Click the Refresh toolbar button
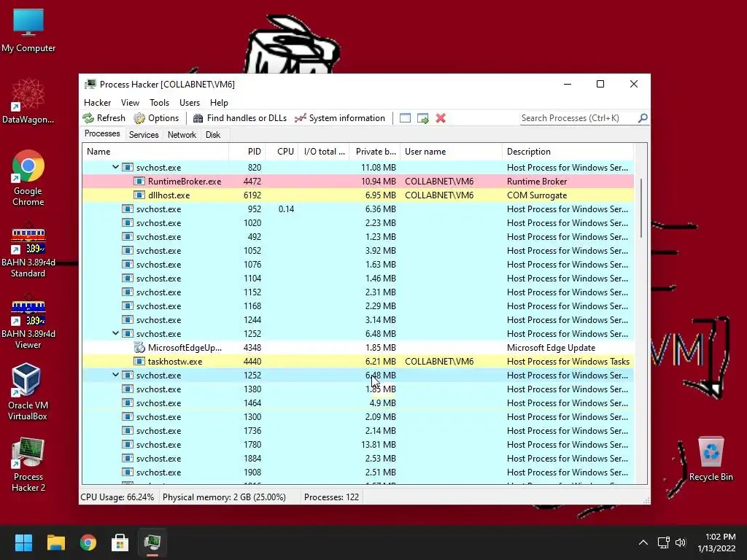This screenshot has height=560, width=747. point(104,118)
